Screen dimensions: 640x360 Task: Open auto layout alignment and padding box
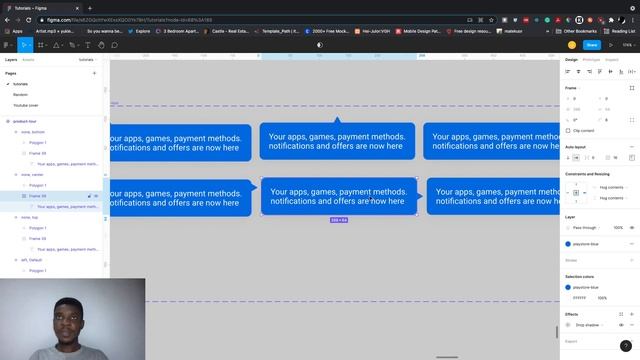pyautogui.click(x=632, y=158)
